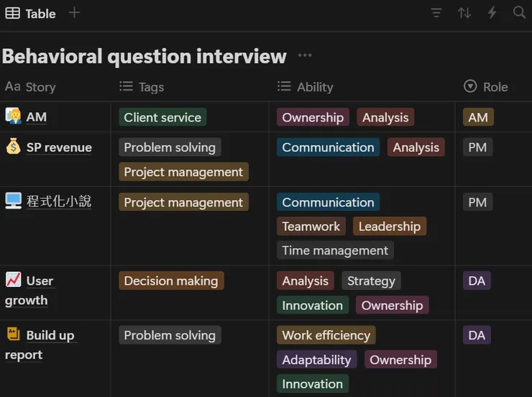Add a new view with the plus icon
532x397 pixels.
pos(75,13)
